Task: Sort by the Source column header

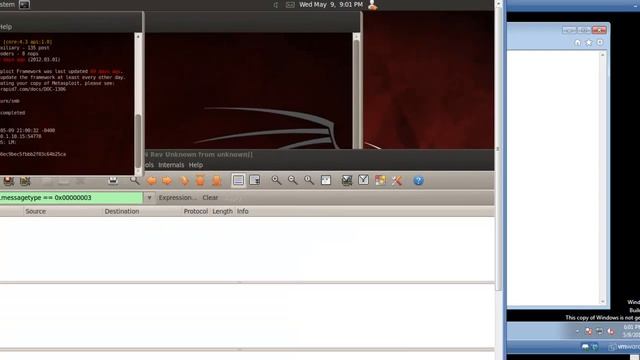Action: coord(36,211)
